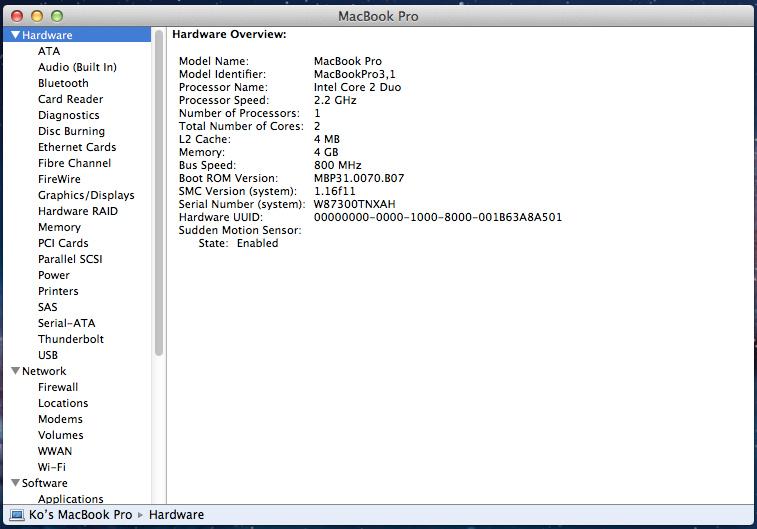
Task: Select Parallel SCSI in sidebar
Action: click(x=70, y=259)
